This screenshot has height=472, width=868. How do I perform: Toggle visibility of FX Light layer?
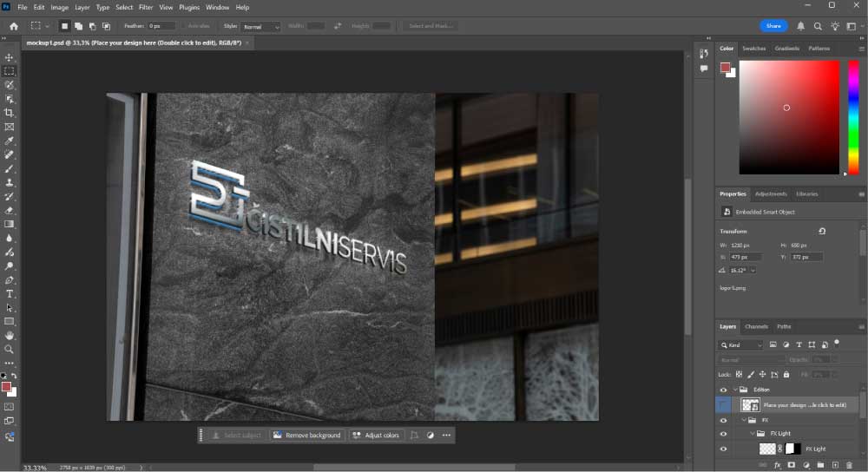click(724, 449)
